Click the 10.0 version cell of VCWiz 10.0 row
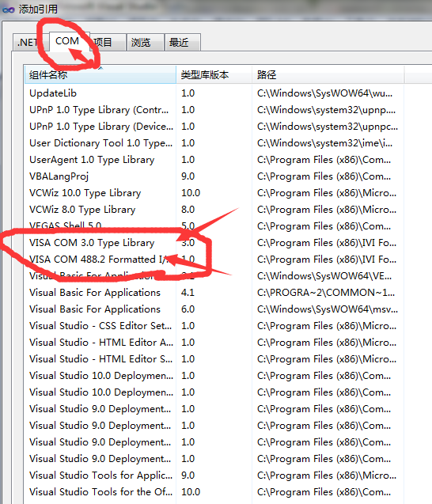Viewport: 432px width, 504px height. coord(191,193)
